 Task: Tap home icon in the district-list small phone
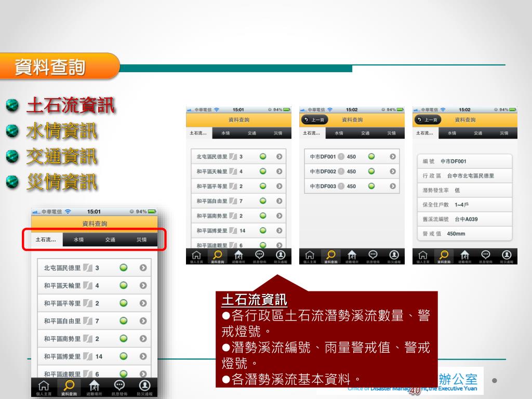click(x=196, y=256)
